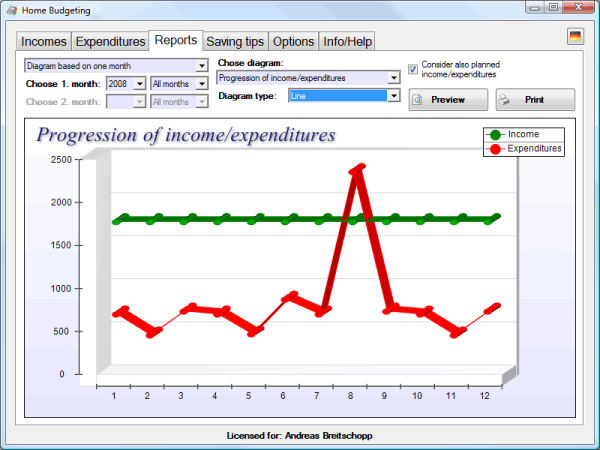Switch to the Expenditures tab
Viewport: 600px width, 450px height.
[x=110, y=41]
